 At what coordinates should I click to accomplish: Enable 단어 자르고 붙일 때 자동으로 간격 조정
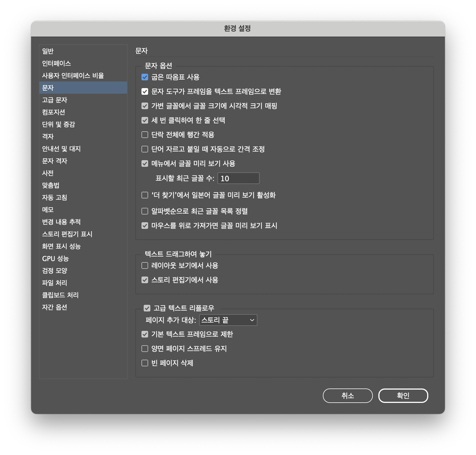coord(145,149)
